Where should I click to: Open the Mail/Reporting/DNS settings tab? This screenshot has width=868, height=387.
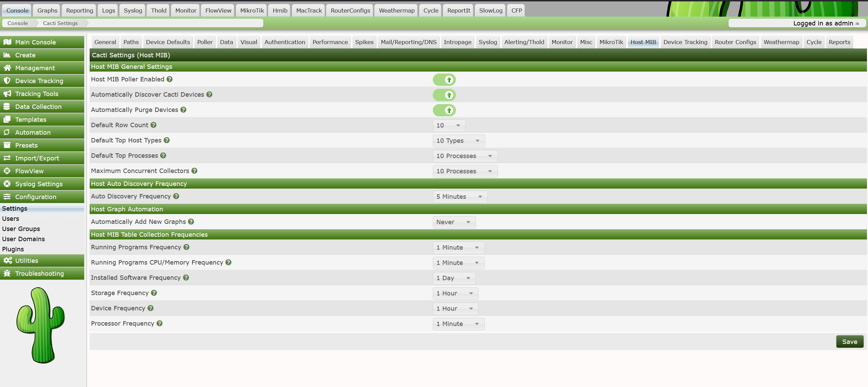tap(408, 42)
